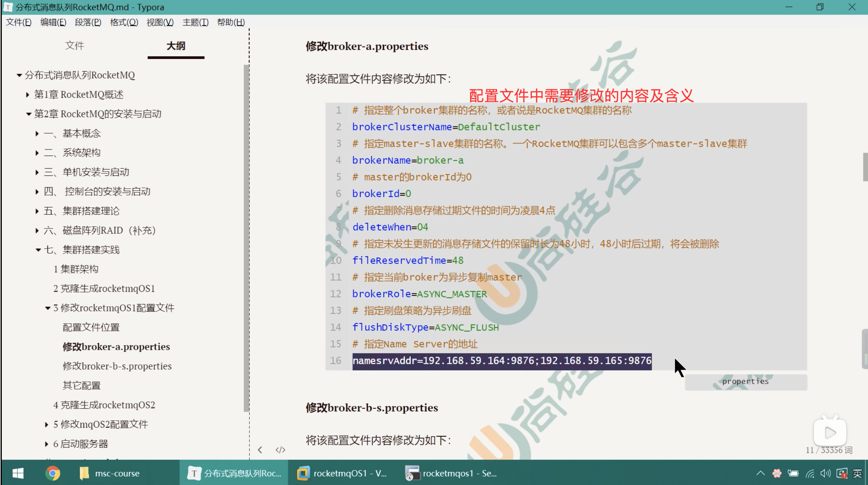Click the collapse sidebar arrow icon
Image resolution: width=868 pixels, height=485 pixels.
click(x=260, y=450)
